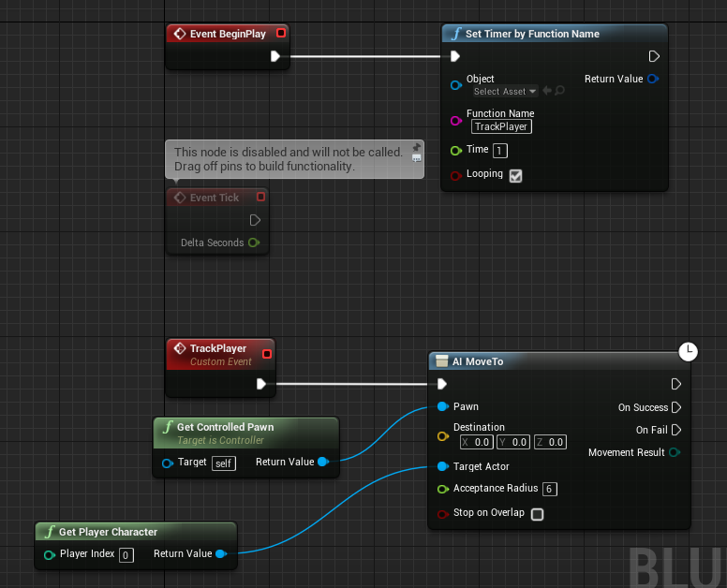The height and width of the screenshot is (588, 727).
Task: Click the Destination vector pin
Action: (x=443, y=436)
